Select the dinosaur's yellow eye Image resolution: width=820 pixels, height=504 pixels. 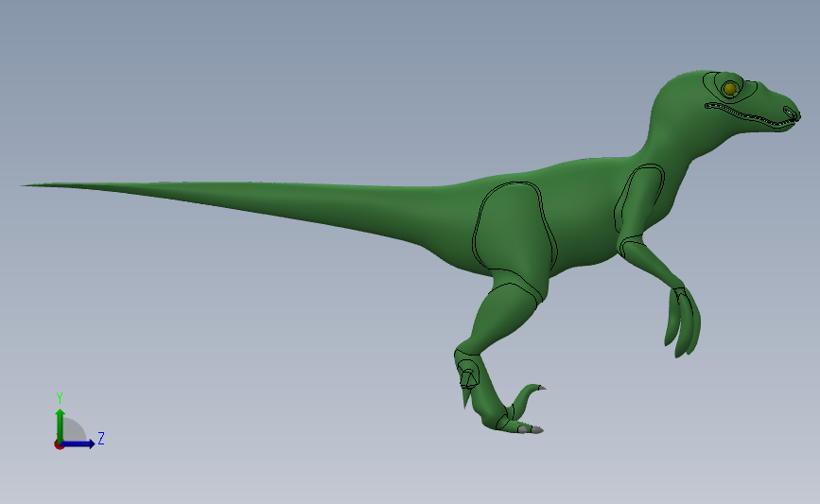click(729, 90)
